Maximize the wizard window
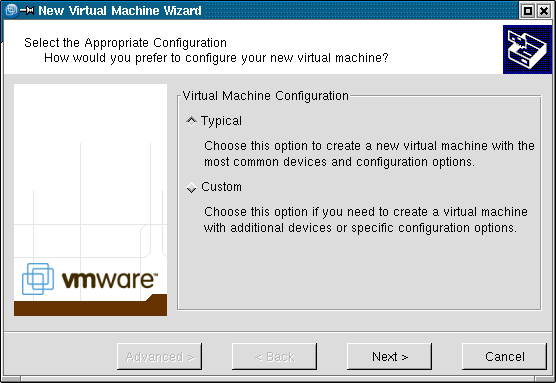The height and width of the screenshot is (383, 556). (x=528, y=11)
